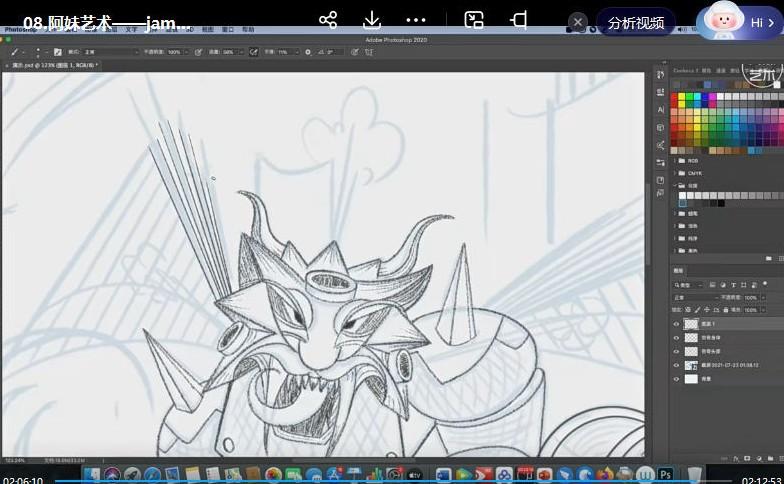Viewport: 784px width, 484px height.
Task: Click the Apple TV icon in Dock
Action: 412,473
